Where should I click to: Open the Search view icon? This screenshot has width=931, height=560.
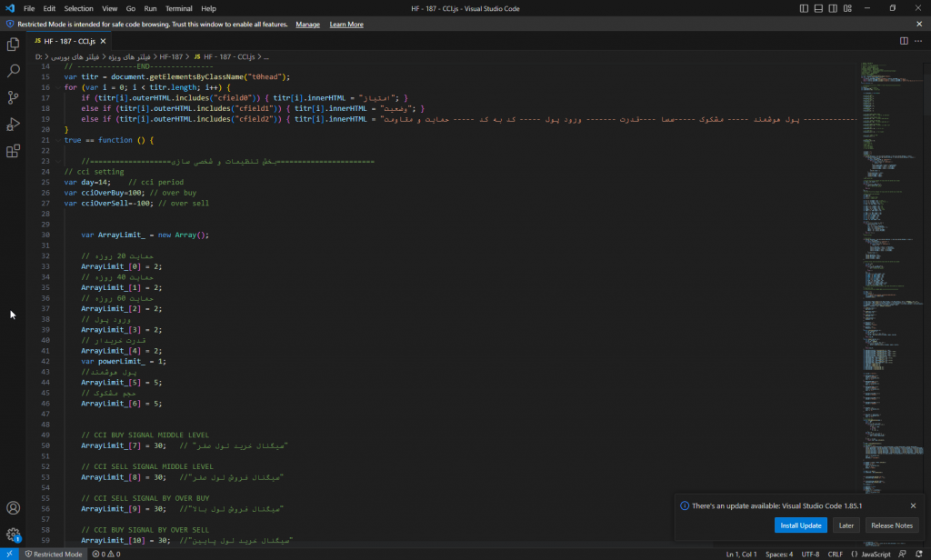(14, 70)
